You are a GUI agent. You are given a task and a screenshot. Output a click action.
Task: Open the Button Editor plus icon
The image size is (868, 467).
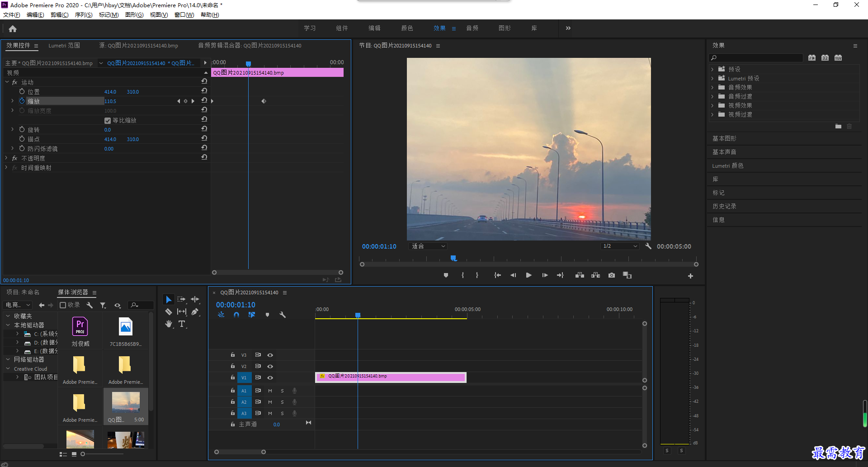pos(690,276)
